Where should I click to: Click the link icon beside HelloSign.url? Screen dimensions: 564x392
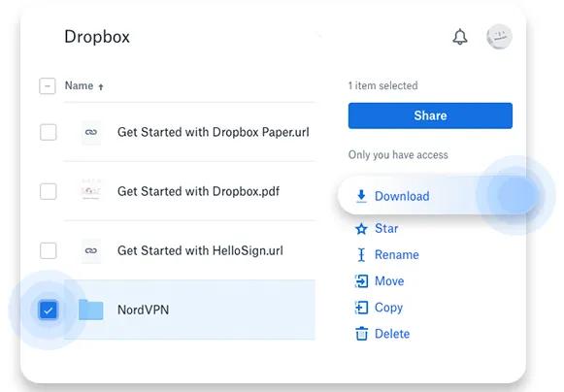[x=91, y=250]
